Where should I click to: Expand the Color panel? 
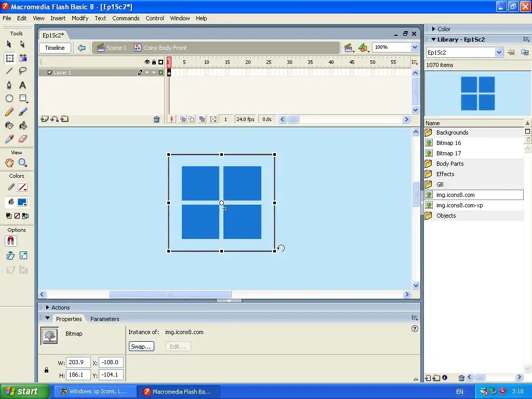[x=433, y=29]
